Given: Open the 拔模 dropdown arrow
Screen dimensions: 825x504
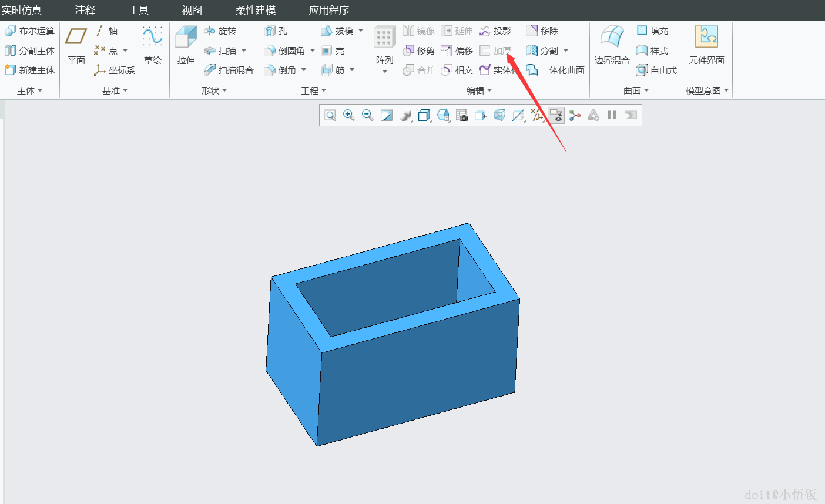Looking at the screenshot, I should (361, 31).
